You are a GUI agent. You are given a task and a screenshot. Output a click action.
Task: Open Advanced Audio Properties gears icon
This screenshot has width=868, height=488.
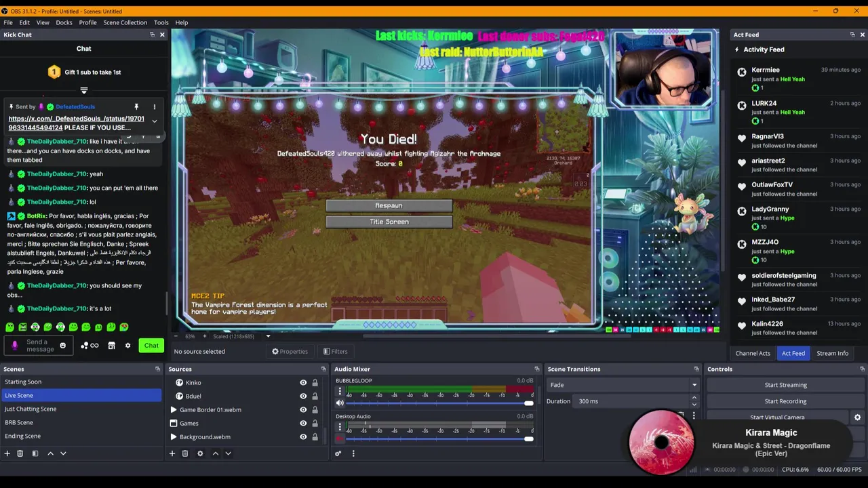[338, 453]
